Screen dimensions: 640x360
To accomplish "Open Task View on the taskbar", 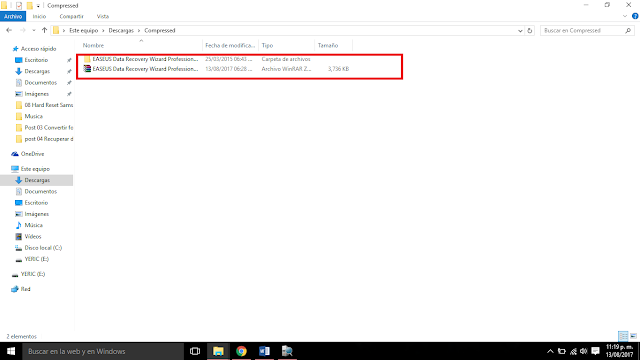I will tap(195, 351).
